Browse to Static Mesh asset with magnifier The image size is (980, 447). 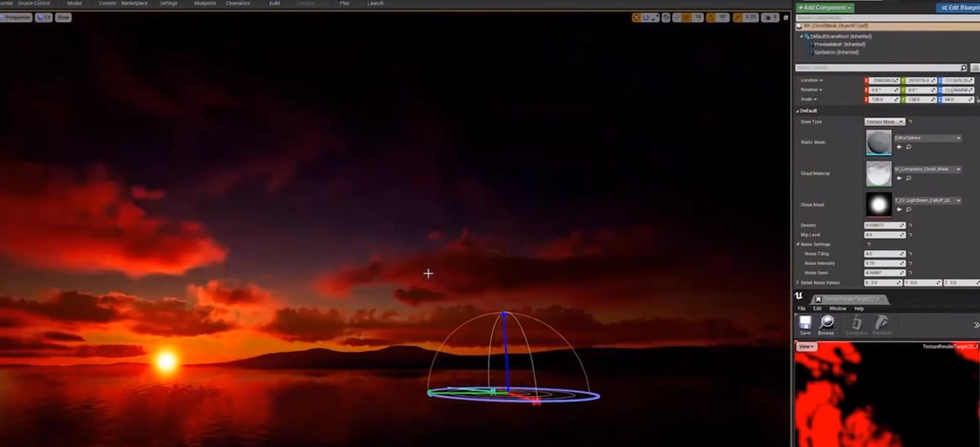click(x=909, y=147)
